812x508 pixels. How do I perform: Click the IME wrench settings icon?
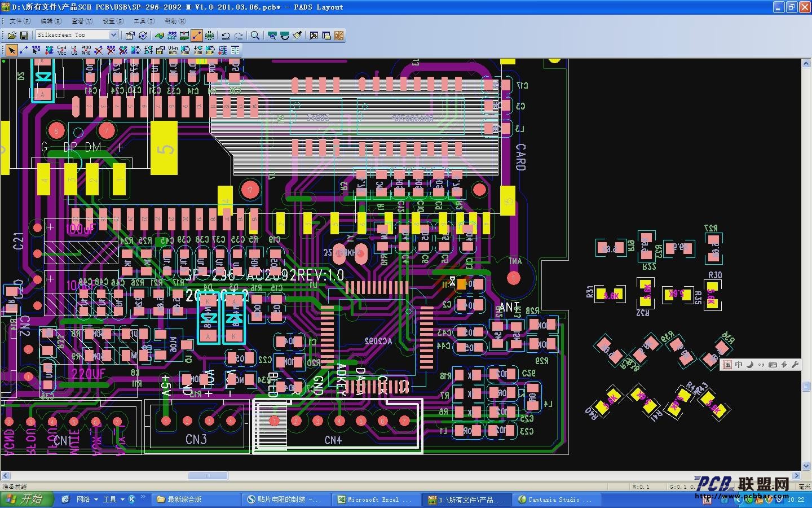(x=795, y=365)
